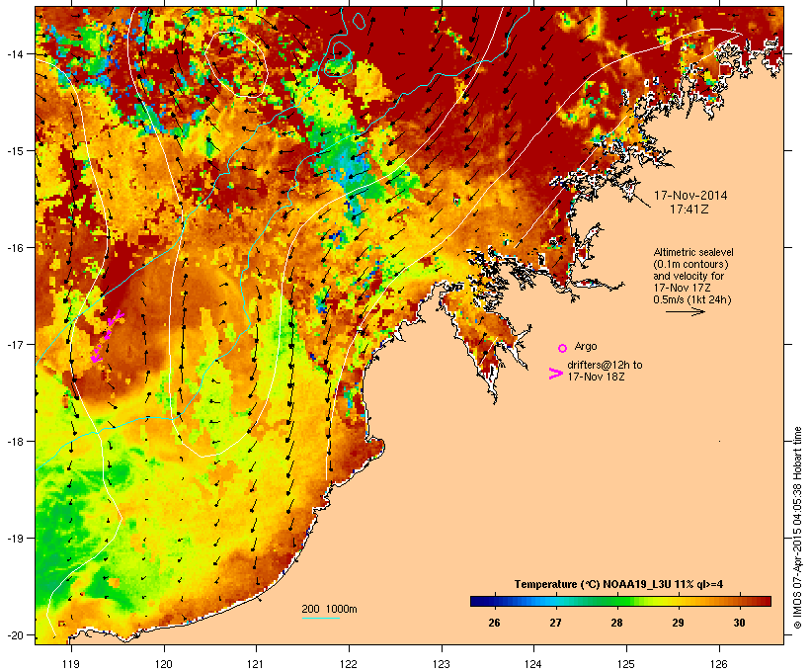Click the -14 latitude axis label
This screenshot has width=810, height=672.
pos(14,53)
